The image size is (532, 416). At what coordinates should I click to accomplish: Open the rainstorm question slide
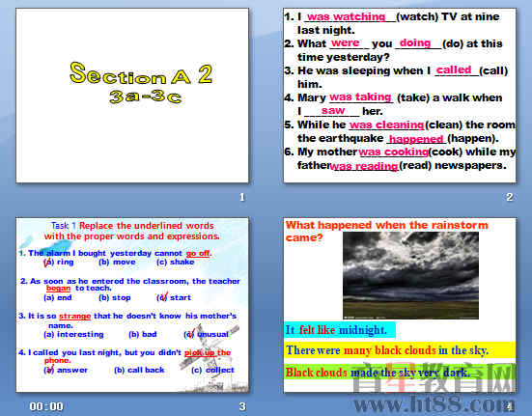tap(400, 305)
